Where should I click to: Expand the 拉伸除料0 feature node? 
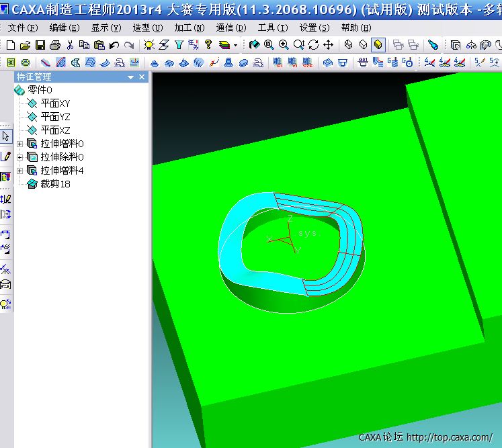[x=19, y=157]
